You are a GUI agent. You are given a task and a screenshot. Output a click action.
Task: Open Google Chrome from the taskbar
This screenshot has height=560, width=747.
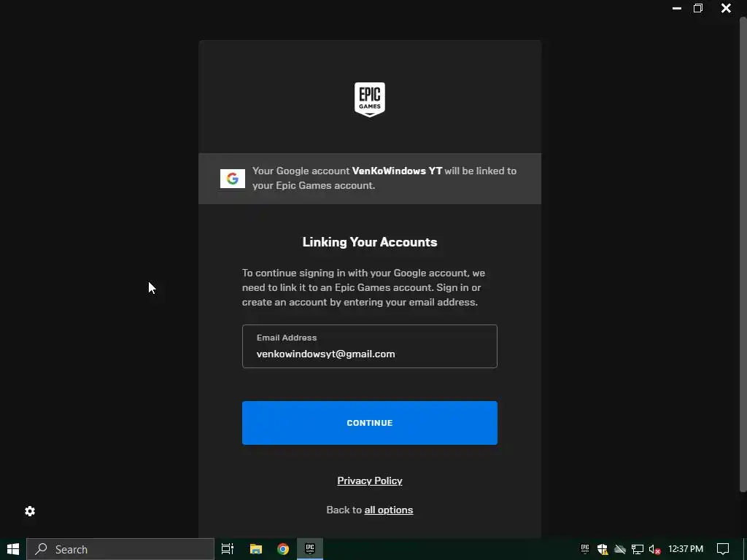click(x=283, y=549)
